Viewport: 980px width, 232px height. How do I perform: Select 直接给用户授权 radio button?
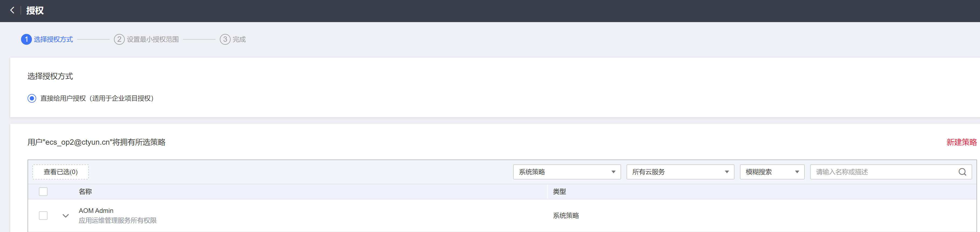(32, 98)
